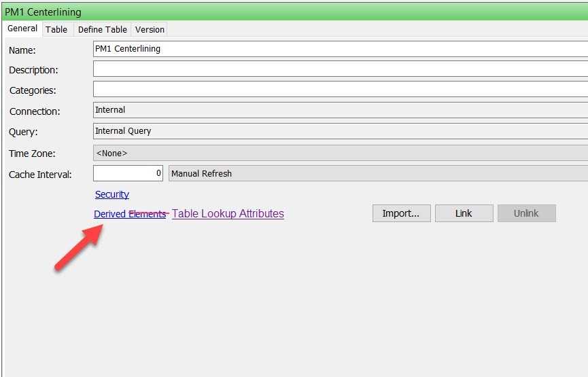The height and width of the screenshot is (377, 588).
Task: Click the Link button
Action: click(464, 213)
